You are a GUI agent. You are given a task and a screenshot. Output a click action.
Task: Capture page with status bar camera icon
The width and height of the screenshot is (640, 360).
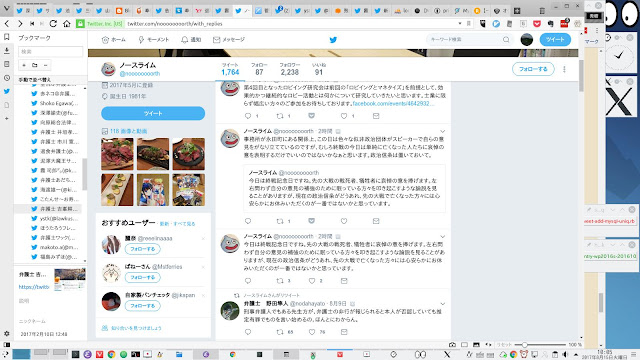click(x=452, y=345)
